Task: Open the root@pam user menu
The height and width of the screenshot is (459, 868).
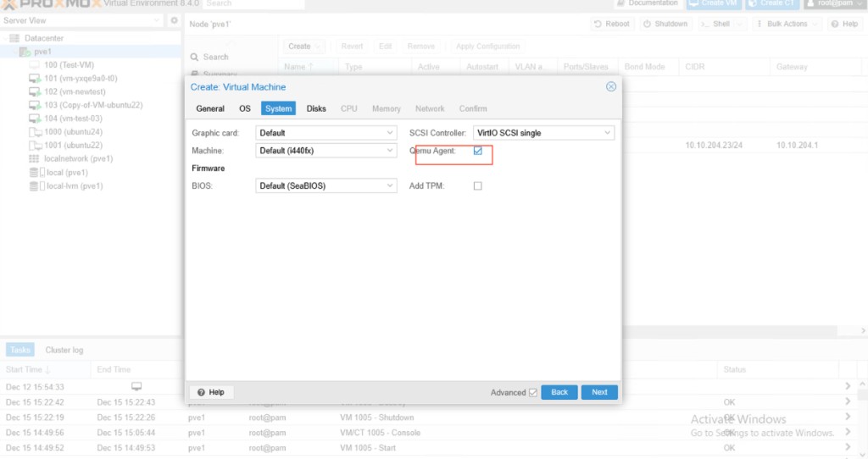Action: 835,3
